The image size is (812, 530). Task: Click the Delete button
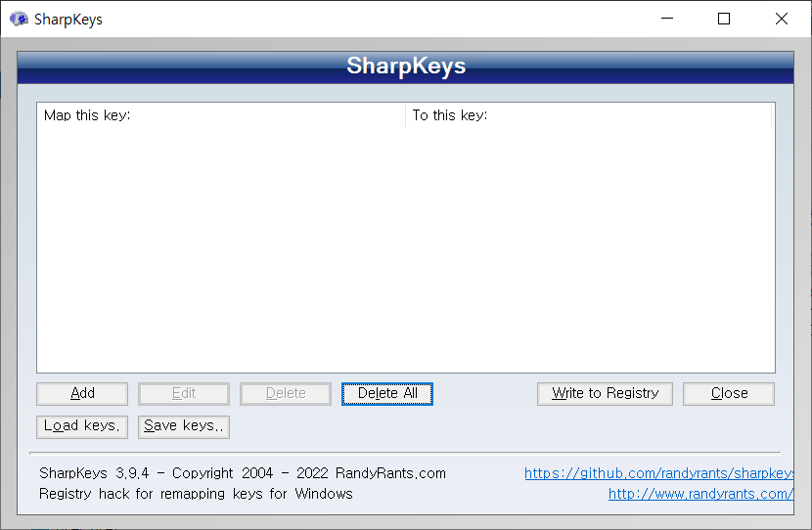[x=286, y=393]
